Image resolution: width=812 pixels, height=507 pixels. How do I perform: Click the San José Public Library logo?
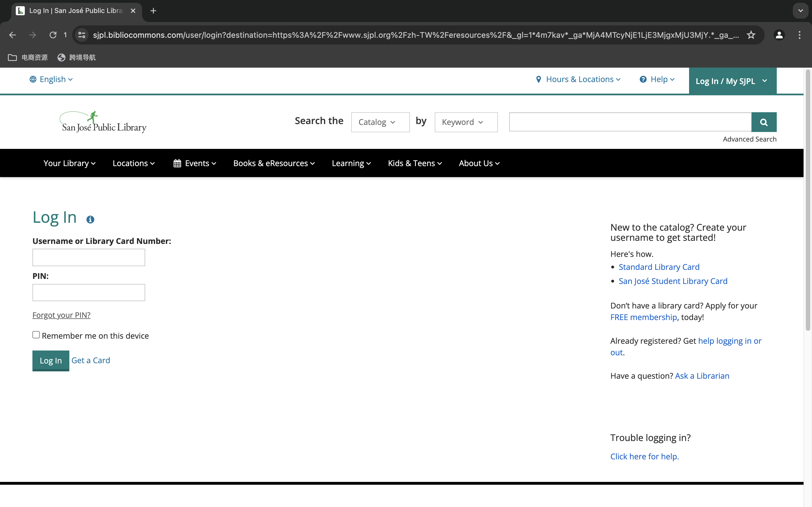coord(103,122)
